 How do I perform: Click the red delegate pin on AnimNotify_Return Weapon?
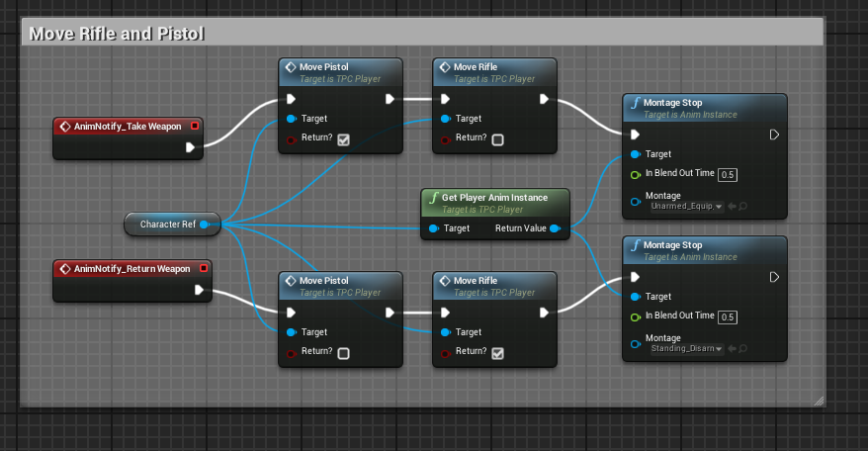204,268
